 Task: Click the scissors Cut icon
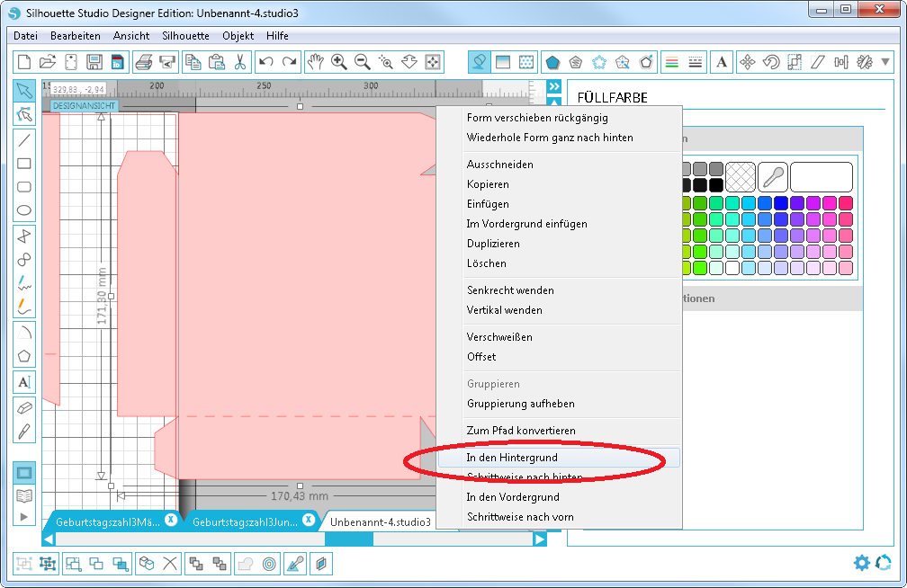pos(239,62)
